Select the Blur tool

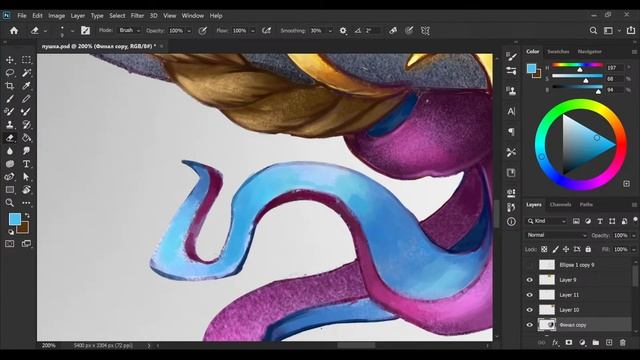[x=10, y=151]
